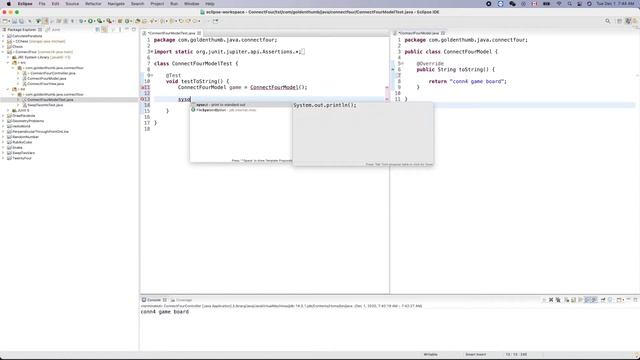640x360 pixels.
Task: Click the error marker on line 11
Action: pyautogui.click(x=143, y=87)
